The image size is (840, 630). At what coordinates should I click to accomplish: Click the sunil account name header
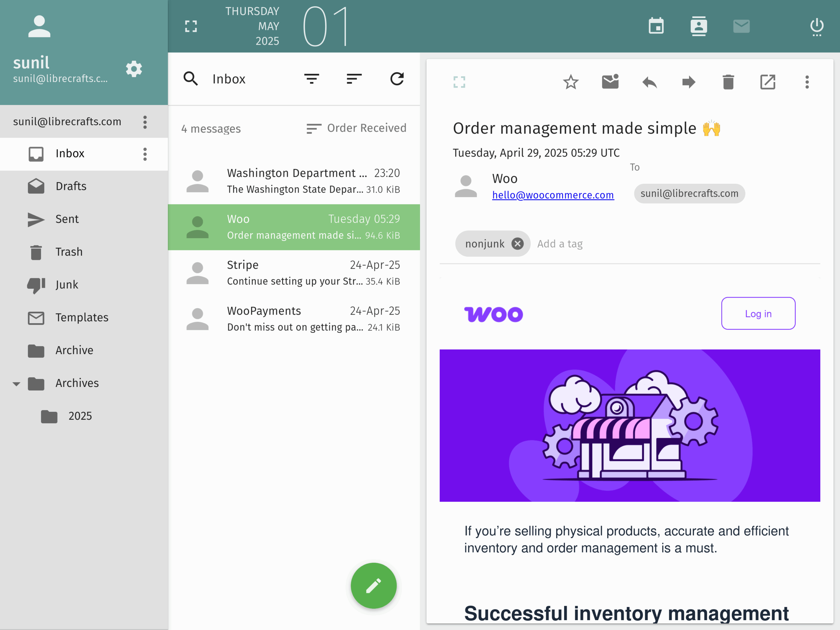tap(31, 63)
